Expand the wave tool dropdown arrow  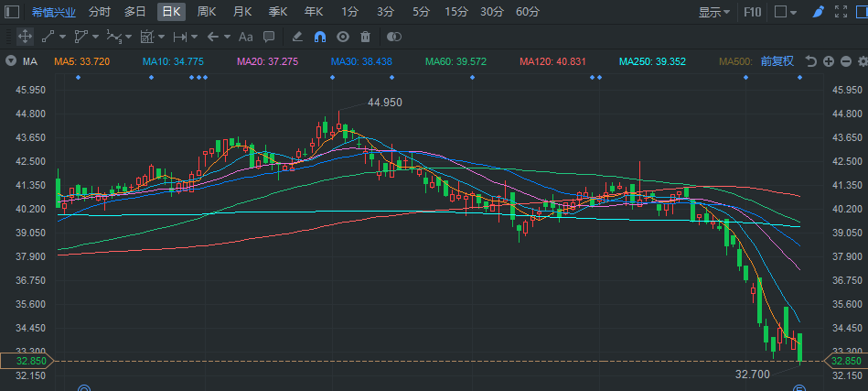[x=128, y=38]
